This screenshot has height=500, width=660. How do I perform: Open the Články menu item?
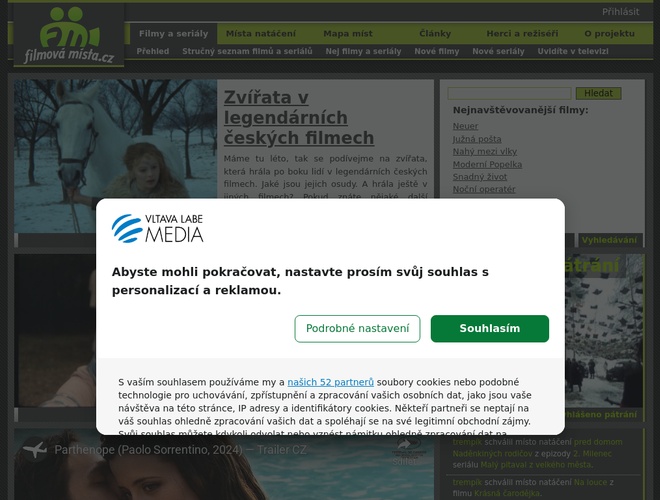[435, 34]
